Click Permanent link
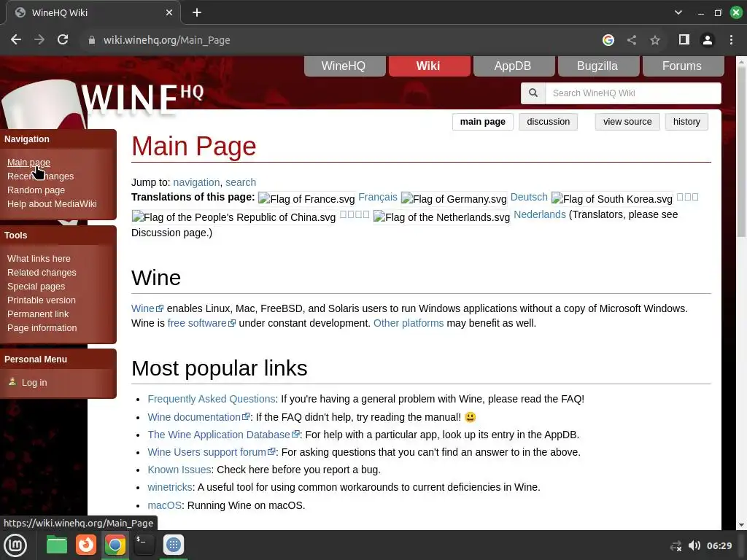The width and height of the screenshot is (747, 560). tap(38, 314)
